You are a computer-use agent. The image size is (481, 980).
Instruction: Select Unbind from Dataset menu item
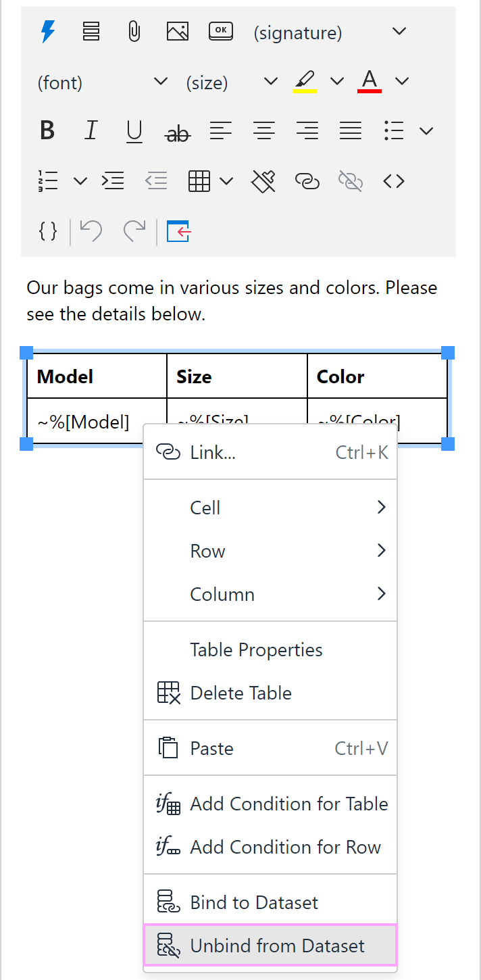tap(270, 946)
